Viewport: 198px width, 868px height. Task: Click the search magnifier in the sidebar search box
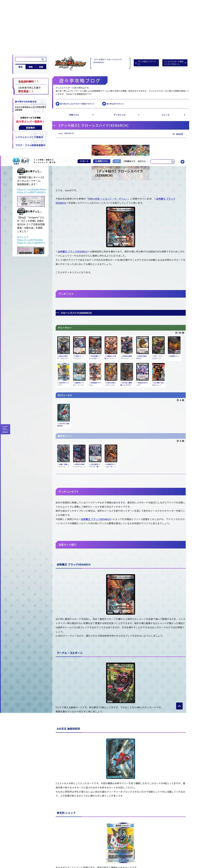(x=43, y=59)
